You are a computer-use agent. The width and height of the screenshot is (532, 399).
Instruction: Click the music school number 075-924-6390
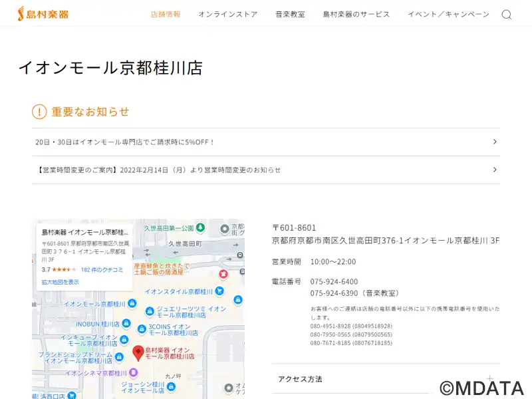coord(334,293)
